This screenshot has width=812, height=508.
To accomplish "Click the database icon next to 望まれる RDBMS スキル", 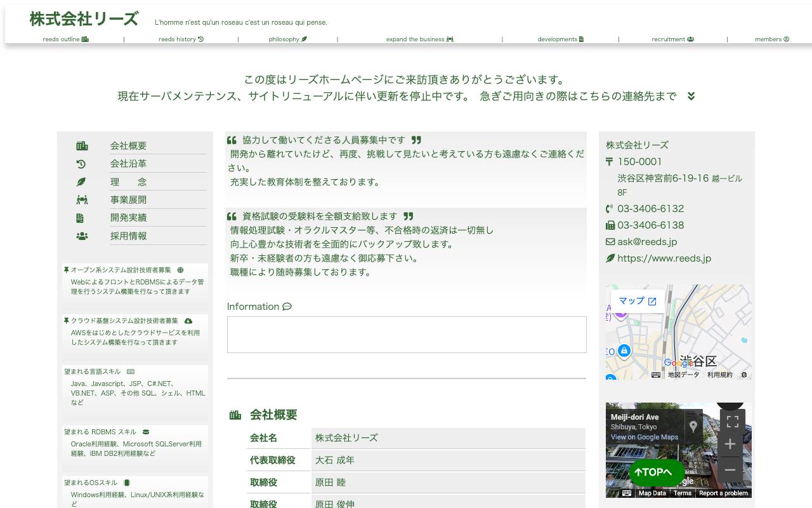I will click(146, 432).
